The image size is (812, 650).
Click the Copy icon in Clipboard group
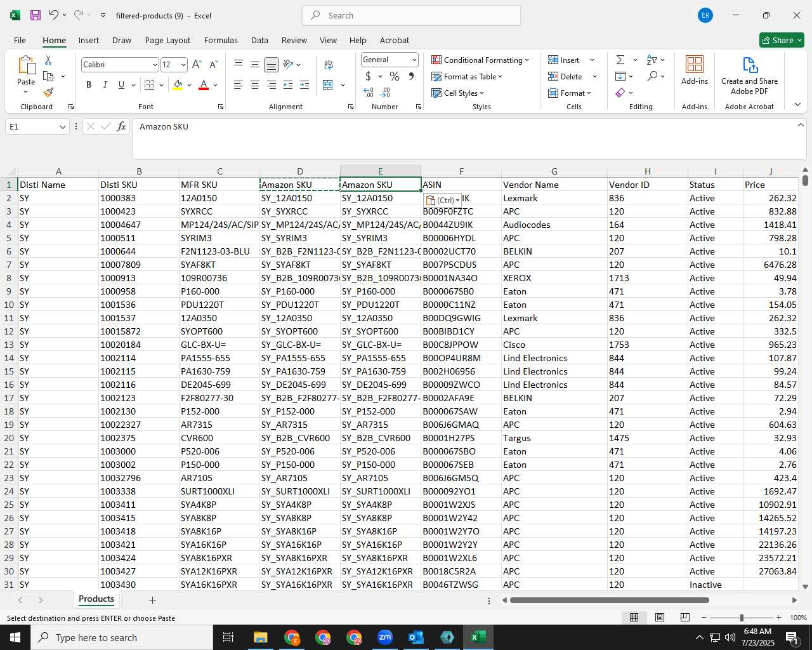click(48, 76)
